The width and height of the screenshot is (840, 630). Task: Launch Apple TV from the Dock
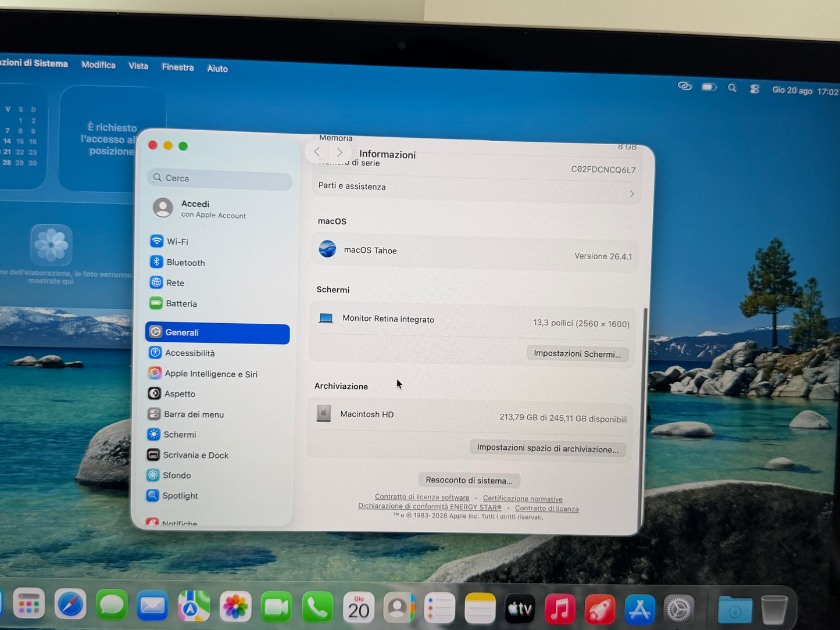point(520,609)
